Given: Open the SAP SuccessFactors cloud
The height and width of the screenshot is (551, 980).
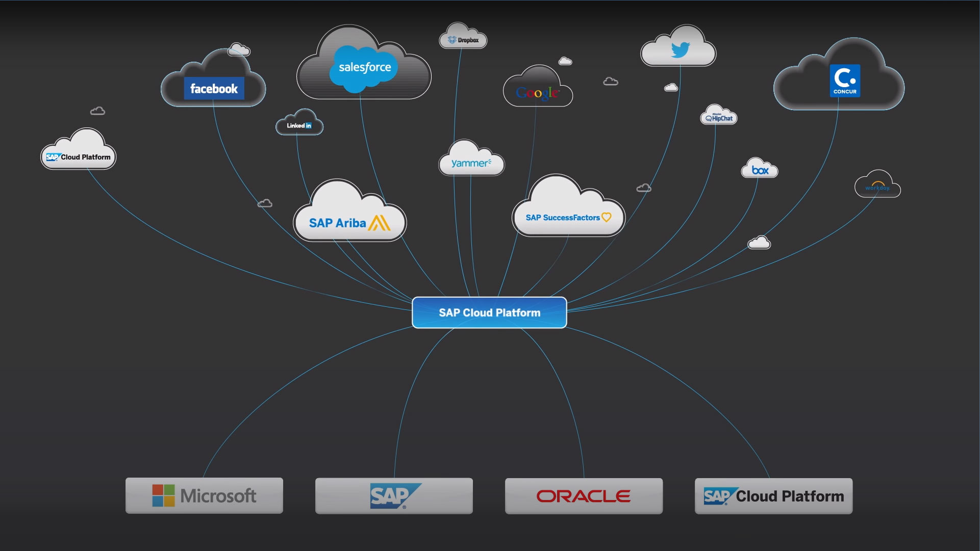Looking at the screenshot, I should [568, 217].
